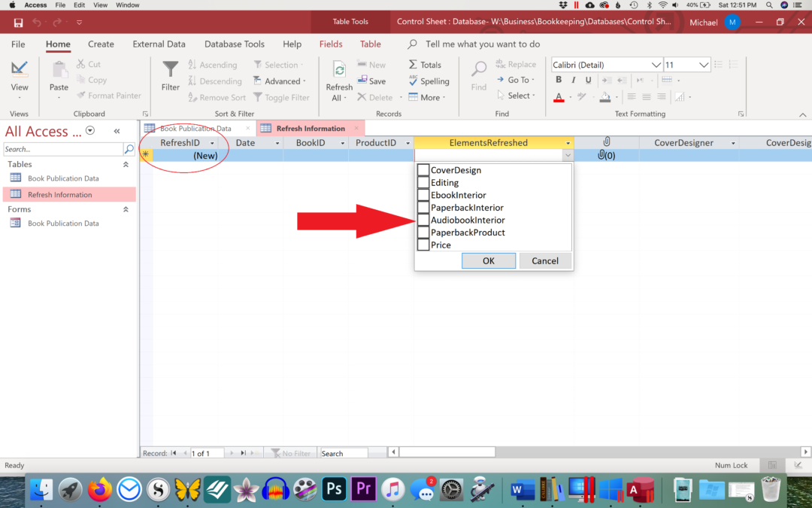Check the PaperbackInterior option
This screenshot has height=508, width=812.
pos(423,208)
